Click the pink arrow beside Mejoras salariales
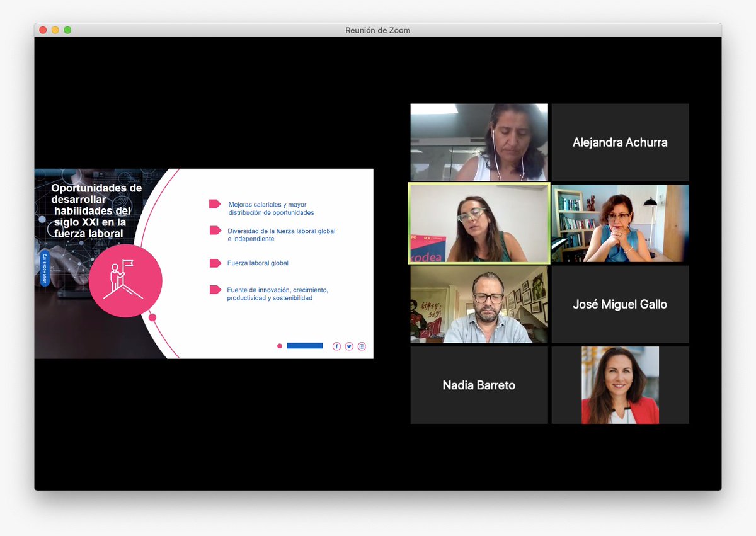The image size is (756, 536). [215, 204]
